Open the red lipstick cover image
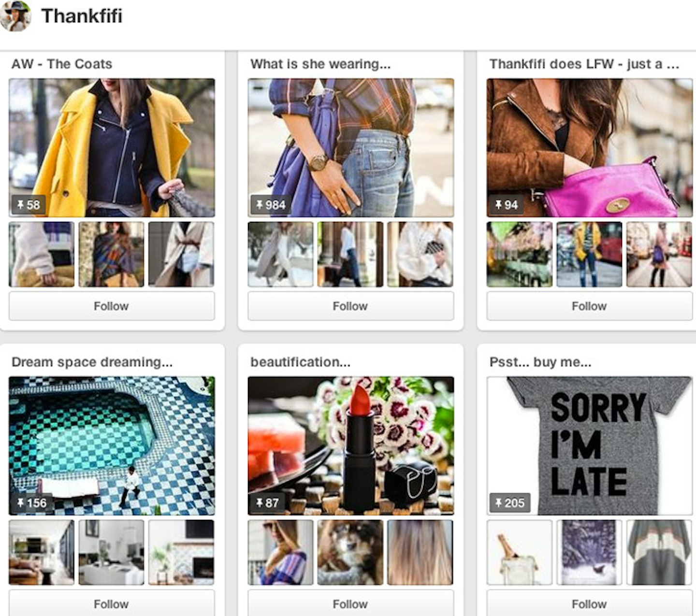Screen dimensions: 696x616 click(x=351, y=446)
